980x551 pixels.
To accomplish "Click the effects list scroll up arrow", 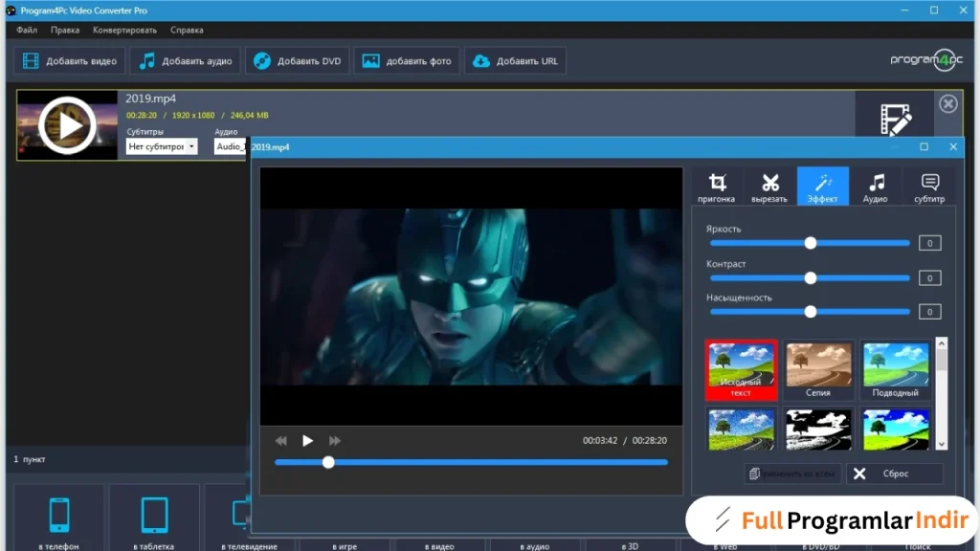I will pyautogui.click(x=942, y=343).
